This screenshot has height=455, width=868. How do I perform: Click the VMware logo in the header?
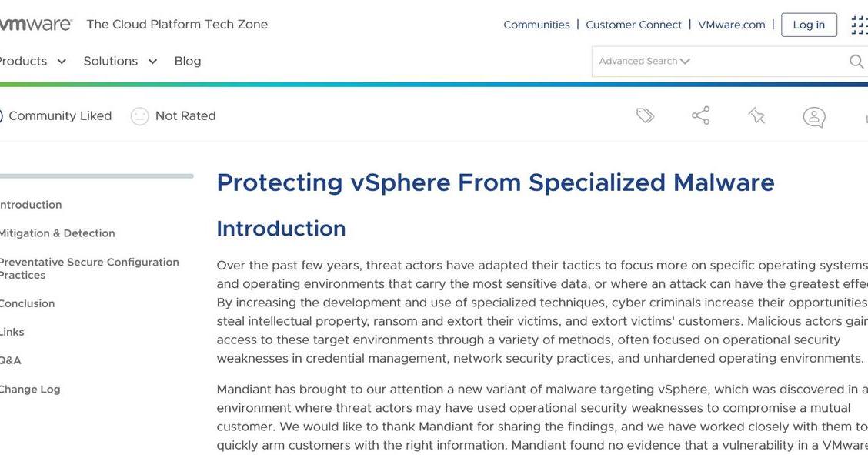[x=36, y=23]
